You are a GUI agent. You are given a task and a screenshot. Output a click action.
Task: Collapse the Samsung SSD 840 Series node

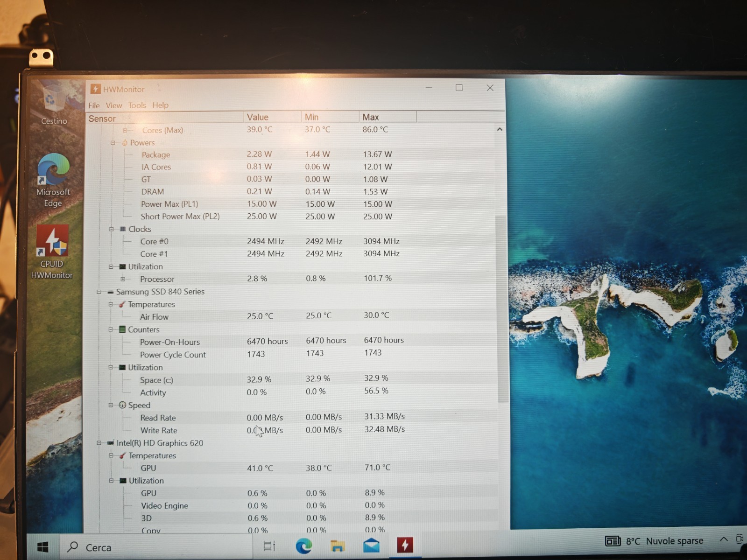point(99,292)
